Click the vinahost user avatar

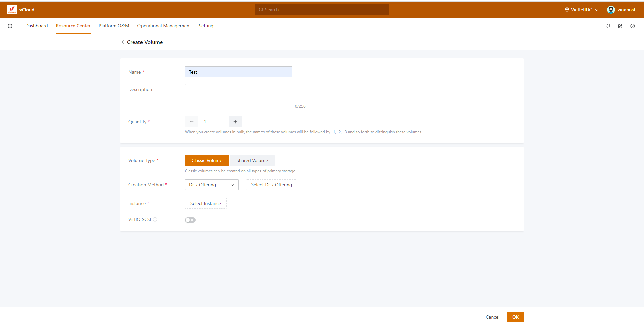[611, 10]
